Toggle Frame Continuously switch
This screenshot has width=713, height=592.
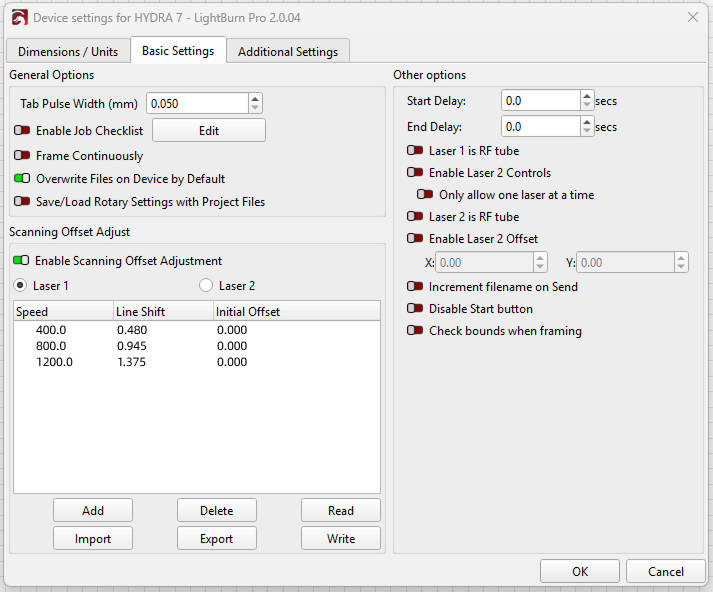click(x=22, y=156)
